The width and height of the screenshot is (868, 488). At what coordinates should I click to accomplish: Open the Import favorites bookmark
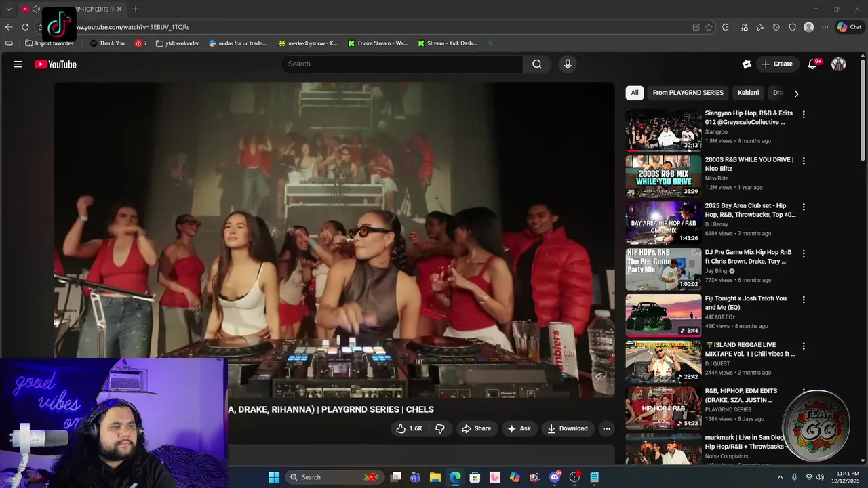coord(49,43)
